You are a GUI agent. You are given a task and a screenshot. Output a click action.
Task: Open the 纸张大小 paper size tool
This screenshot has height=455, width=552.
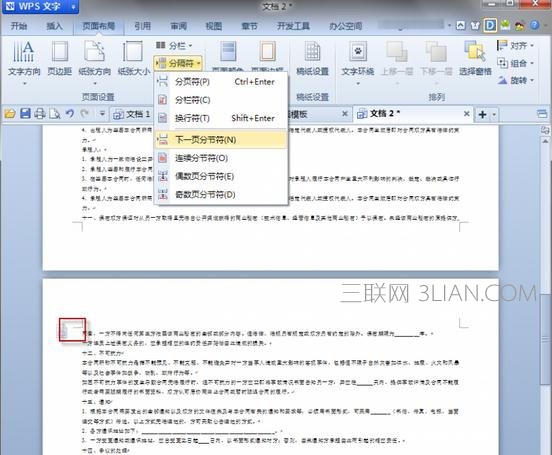click(x=133, y=52)
